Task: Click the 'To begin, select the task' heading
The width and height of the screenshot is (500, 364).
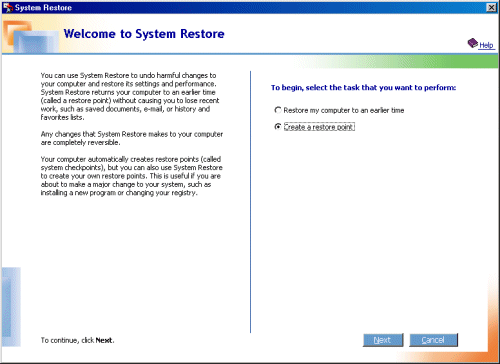Action: [x=363, y=88]
